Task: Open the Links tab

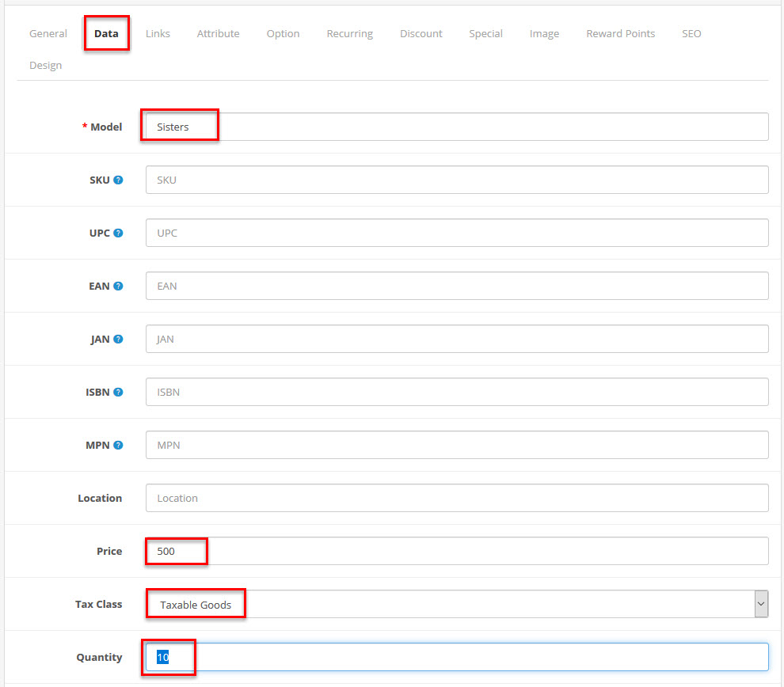Action: [158, 33]
